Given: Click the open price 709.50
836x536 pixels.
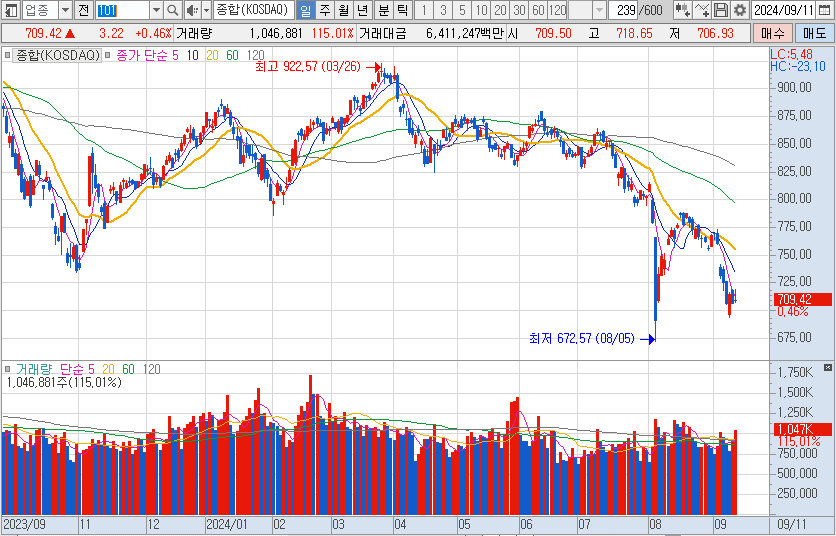Looking at the screenshot, I should click(553, 34).
